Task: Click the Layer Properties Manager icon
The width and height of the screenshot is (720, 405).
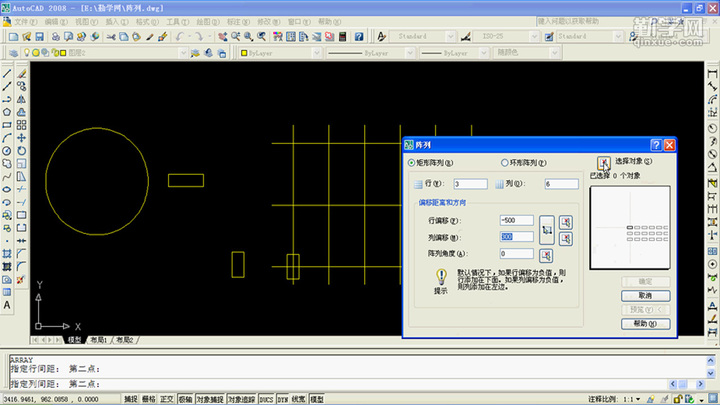Action: [x=13, y=53]
